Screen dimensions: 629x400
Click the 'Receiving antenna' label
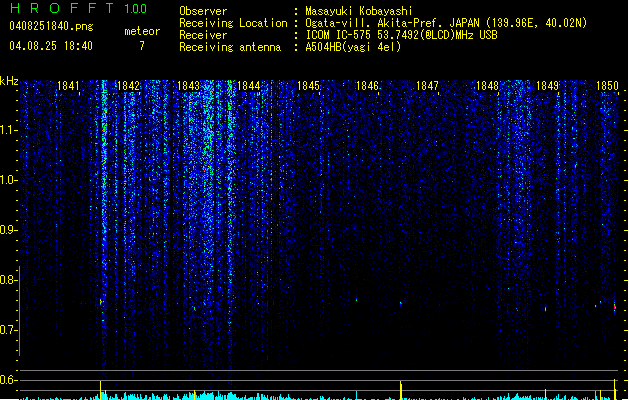pyautogui.click(x=230, y=47)
